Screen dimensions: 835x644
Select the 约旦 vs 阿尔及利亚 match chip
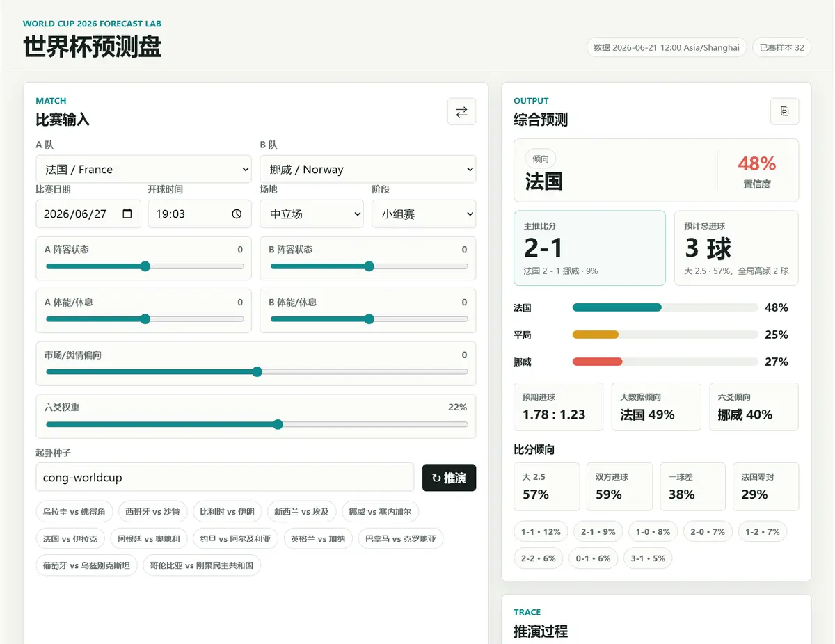pos(235,539)
